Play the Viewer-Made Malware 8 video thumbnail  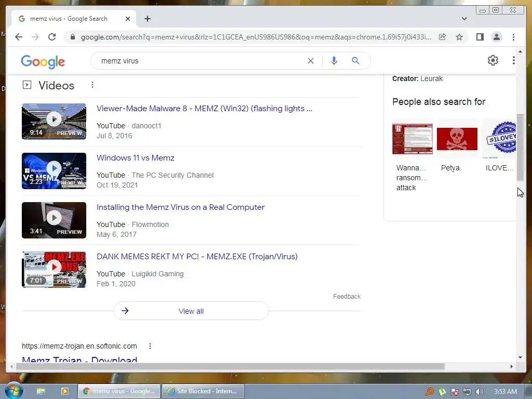click(54, 122)
